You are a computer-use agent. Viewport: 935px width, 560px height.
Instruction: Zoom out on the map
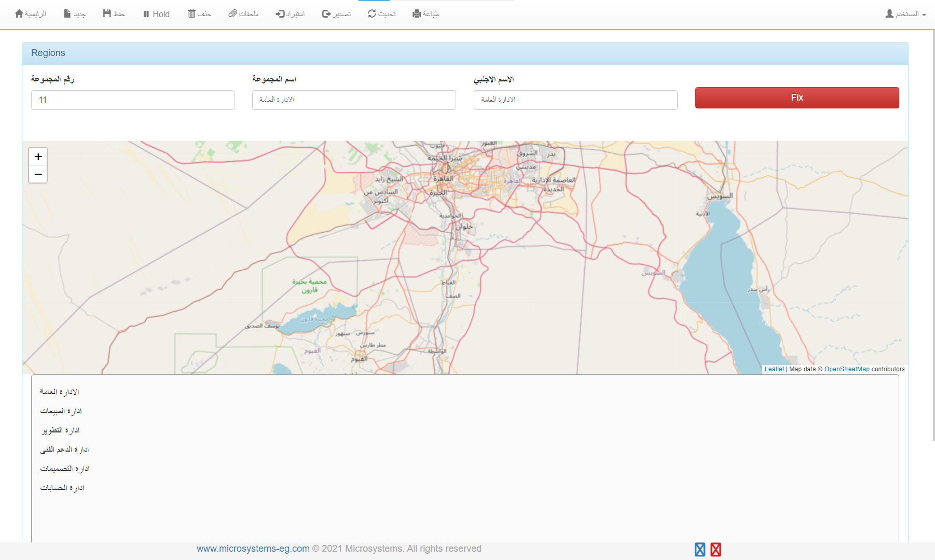click(x=38, y=174)
